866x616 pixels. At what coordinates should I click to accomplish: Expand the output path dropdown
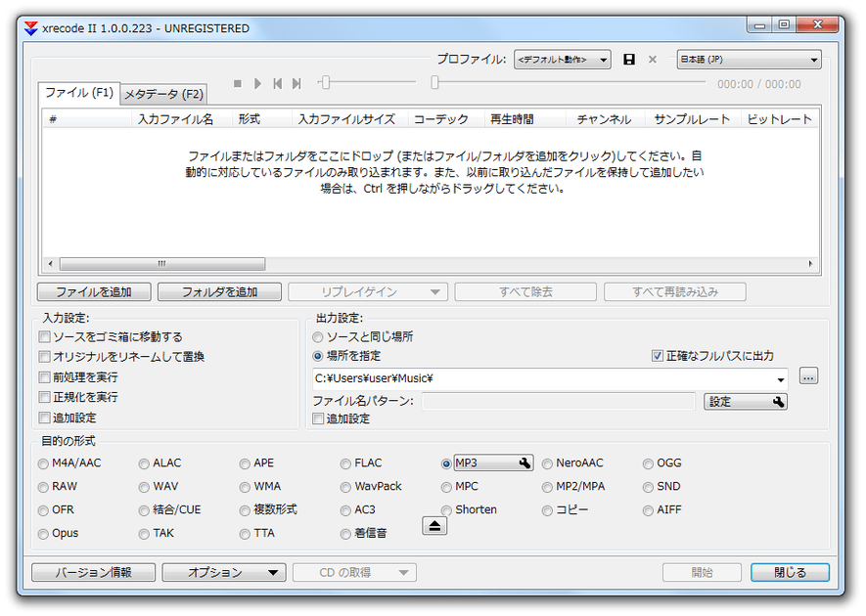[781, 379]
